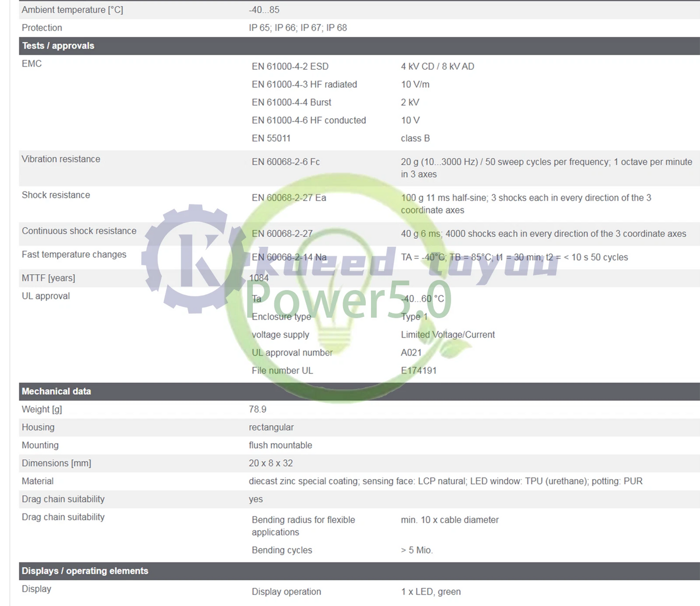Select the 1 x LED, green value
The width and height of the screenshot is (700, 606).
pyautogui.click(x=431, y=592)
